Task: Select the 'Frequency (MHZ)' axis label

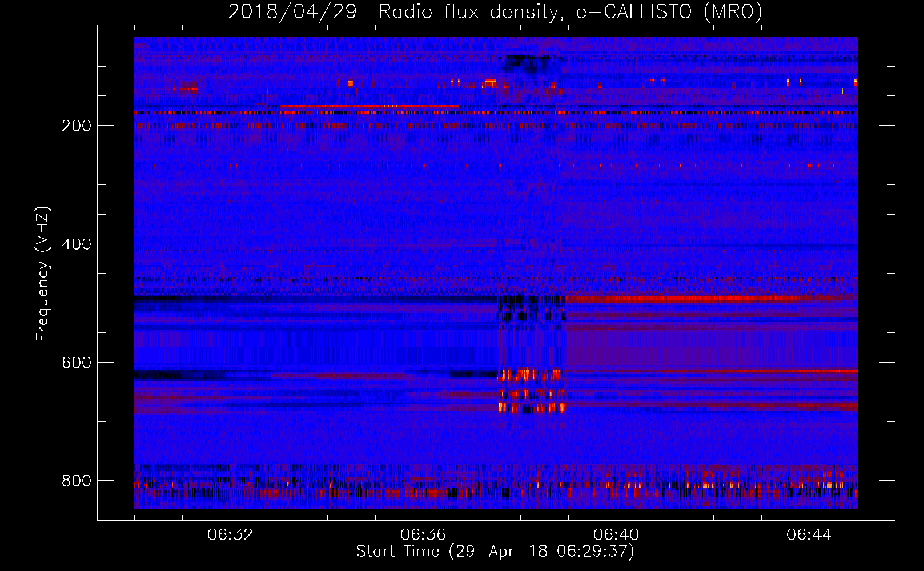Action: [43, 274]
